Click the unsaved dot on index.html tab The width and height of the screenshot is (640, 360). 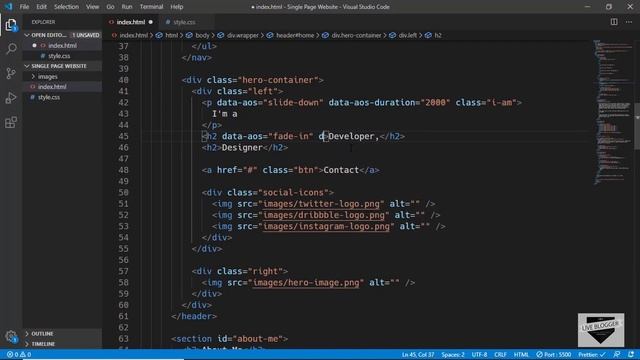click(x=151, y=22)
